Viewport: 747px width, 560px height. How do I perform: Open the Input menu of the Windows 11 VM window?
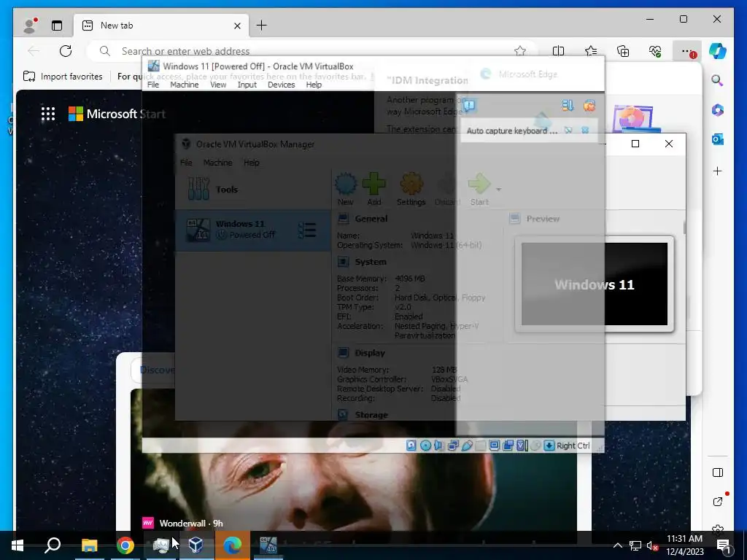pos(247,85)
